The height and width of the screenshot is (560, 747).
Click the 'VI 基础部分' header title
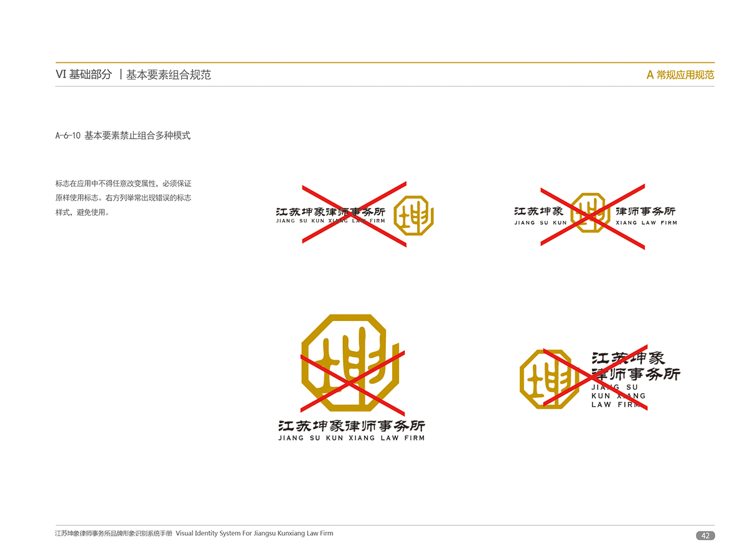pyautogui.click(x=83, y=75)
